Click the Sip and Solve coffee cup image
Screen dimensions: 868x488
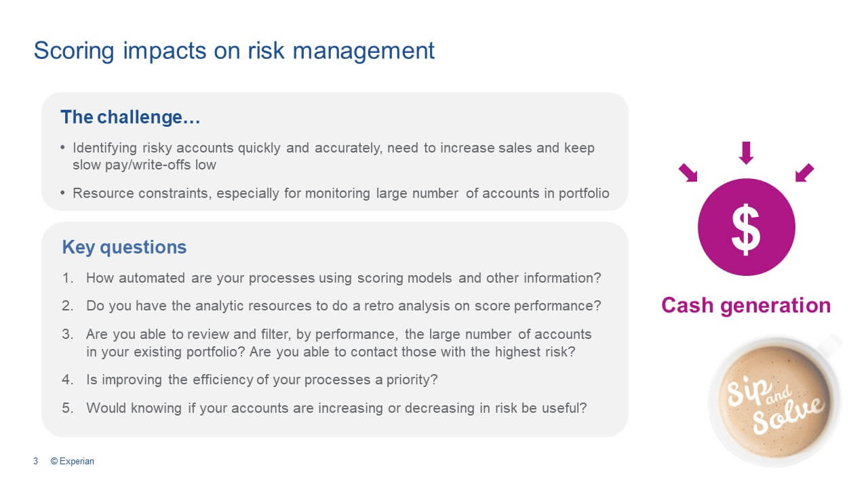point(774,400)
